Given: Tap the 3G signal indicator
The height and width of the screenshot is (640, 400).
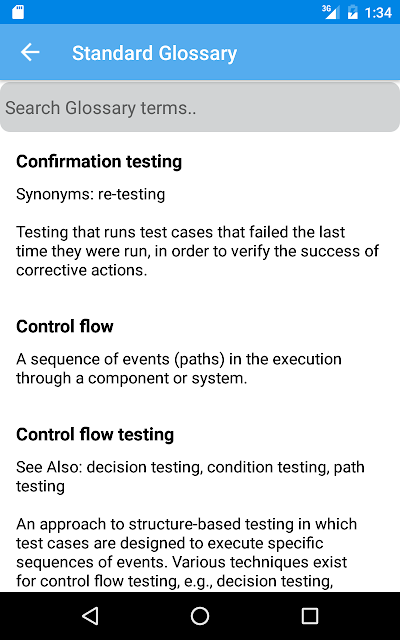Looking at the screenshot, I should (x=331, y=12).
